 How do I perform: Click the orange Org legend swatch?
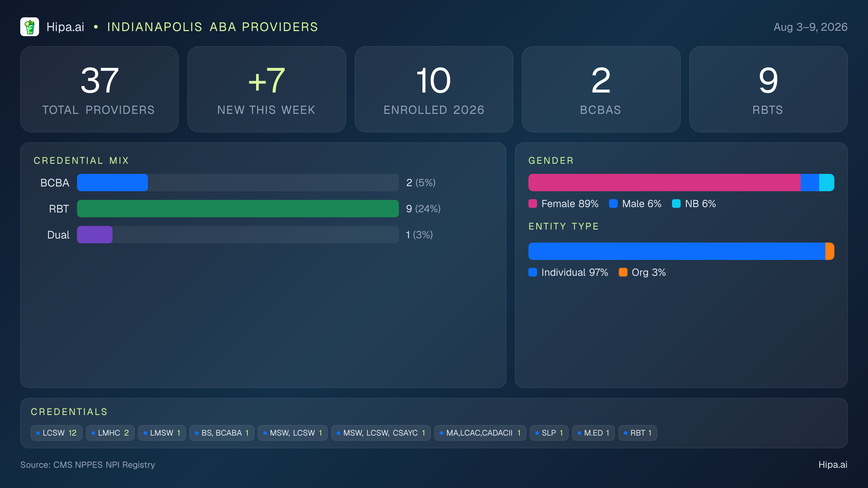[x=623, y=272]
